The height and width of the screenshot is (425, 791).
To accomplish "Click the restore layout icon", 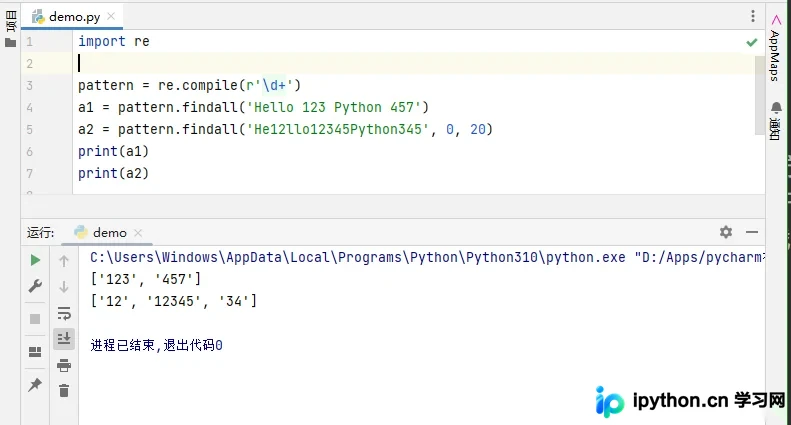I will pyautogui.click(x=35, y=352).
